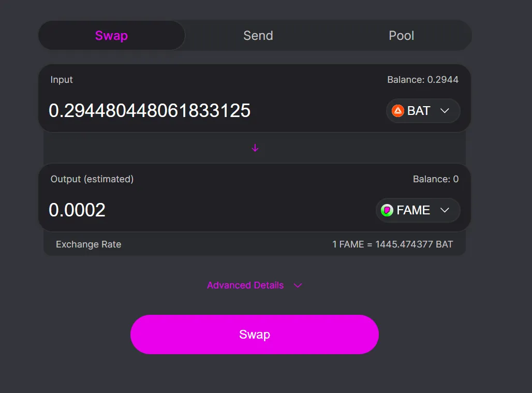Click the Output (estimated) label
Image resolution: width=532 pixels, height=393 pixels.
[92, 179]
